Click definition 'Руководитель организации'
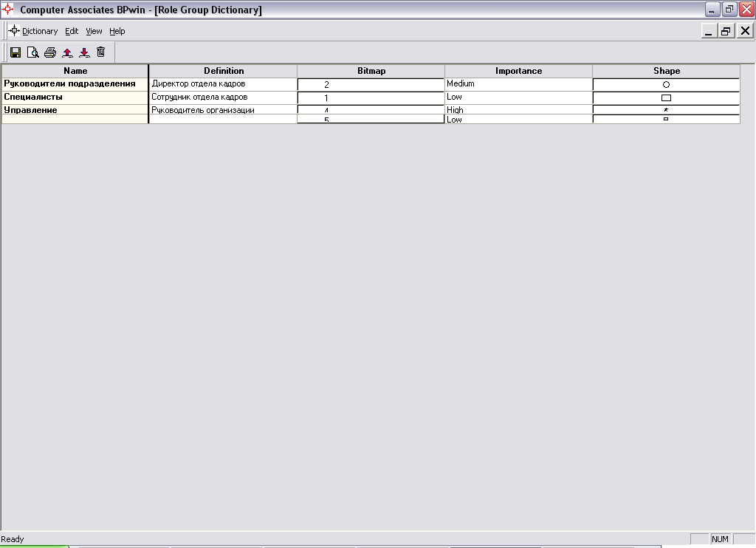This screenshot has height=548, width=756. [x=223, y=109]
